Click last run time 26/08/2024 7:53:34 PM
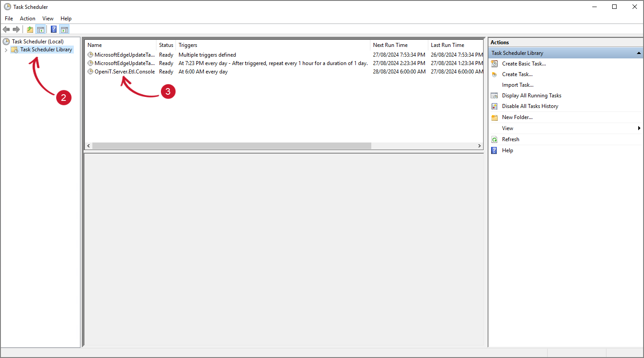 (x=457, y=55)
